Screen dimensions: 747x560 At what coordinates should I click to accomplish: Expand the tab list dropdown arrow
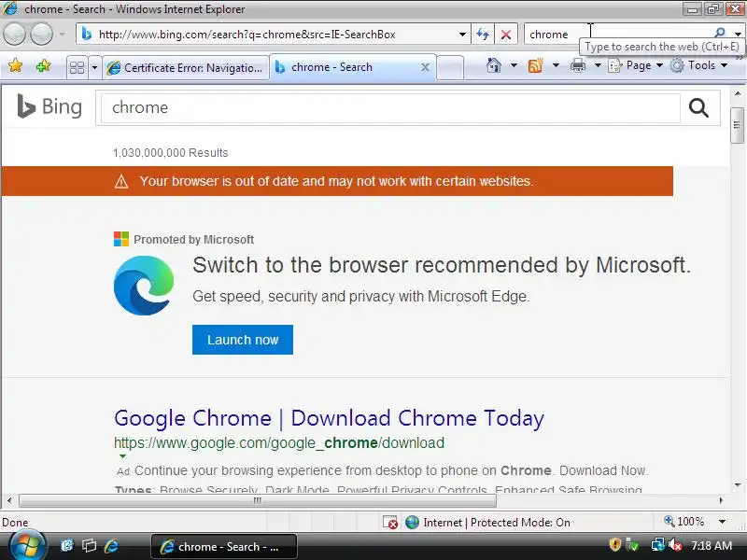tap(94, 67)
